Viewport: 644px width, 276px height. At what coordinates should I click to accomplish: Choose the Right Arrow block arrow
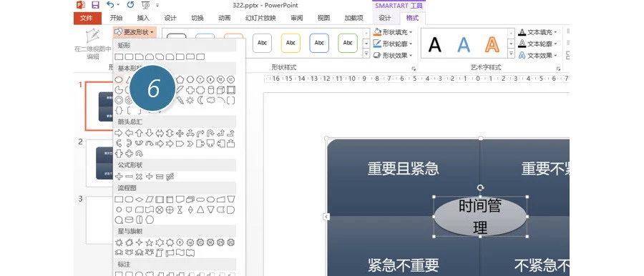tap(119, 133)
